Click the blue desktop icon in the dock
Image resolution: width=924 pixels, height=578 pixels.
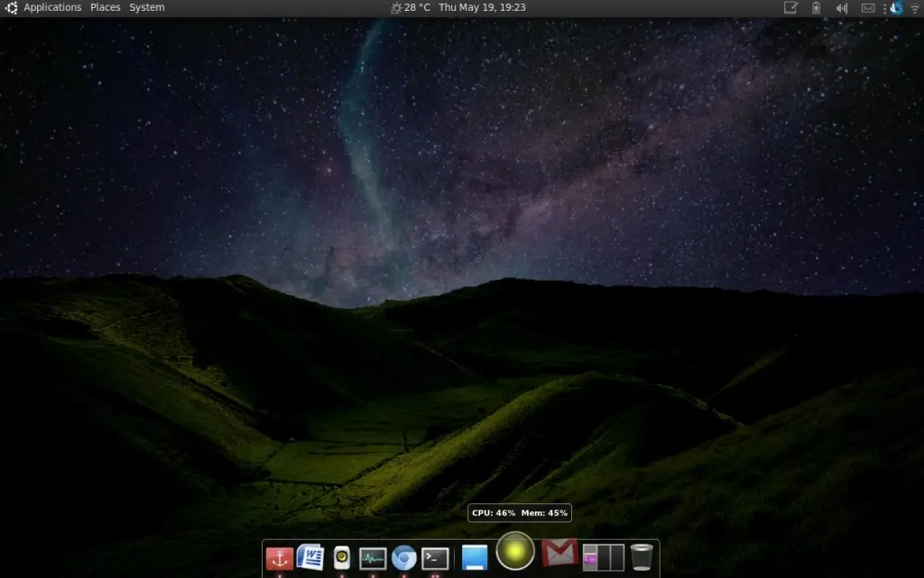coord(475,557)
